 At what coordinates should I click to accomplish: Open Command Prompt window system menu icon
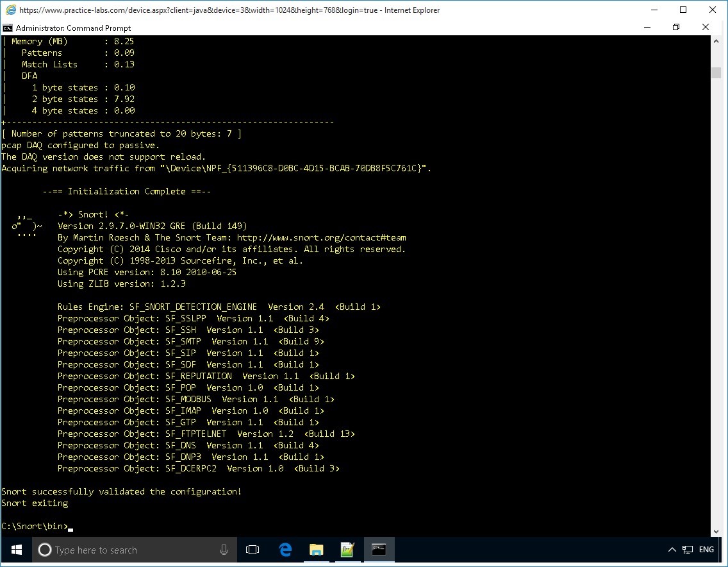pos(8,28)
